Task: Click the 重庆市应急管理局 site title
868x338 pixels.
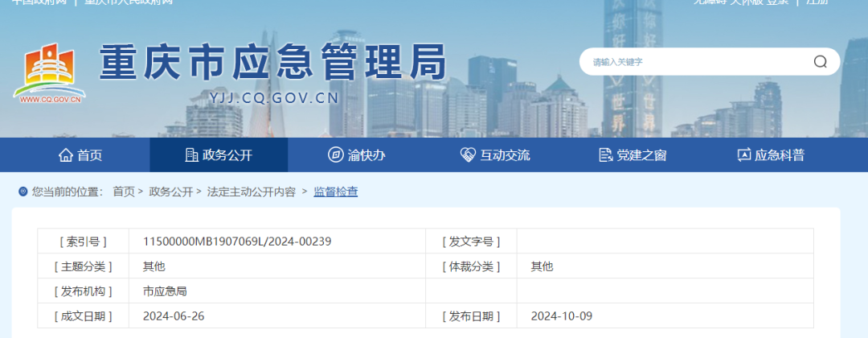Action: point(273,61)
